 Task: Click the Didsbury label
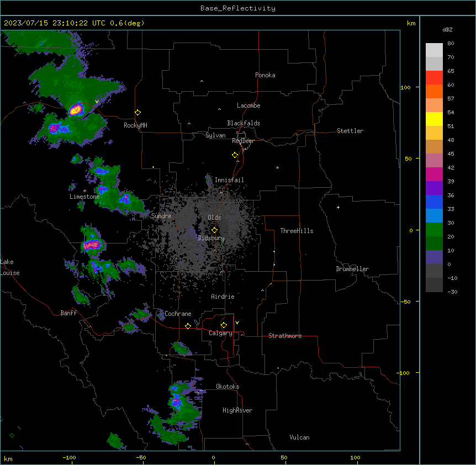(x=211, y=238)
